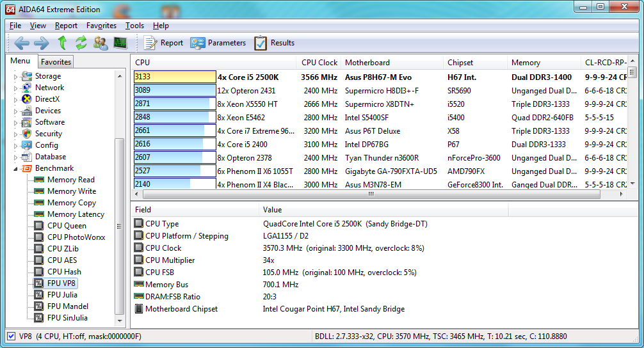The width and height of the screenshot is (644, 348).
Task: Click the DirectX icon in the tree
Action: 27,99
